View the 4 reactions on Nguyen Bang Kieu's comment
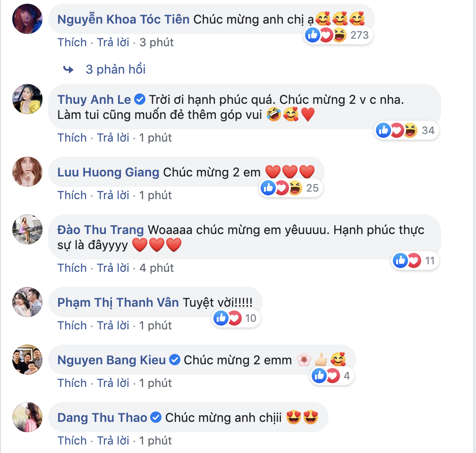Image resolution: width=476 pixels, height=453 pixels. 332,376
